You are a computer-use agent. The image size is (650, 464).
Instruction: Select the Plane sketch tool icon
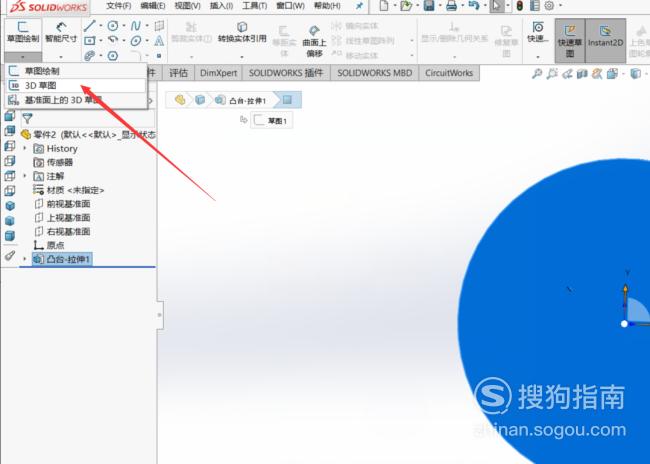tap(159, 26)
